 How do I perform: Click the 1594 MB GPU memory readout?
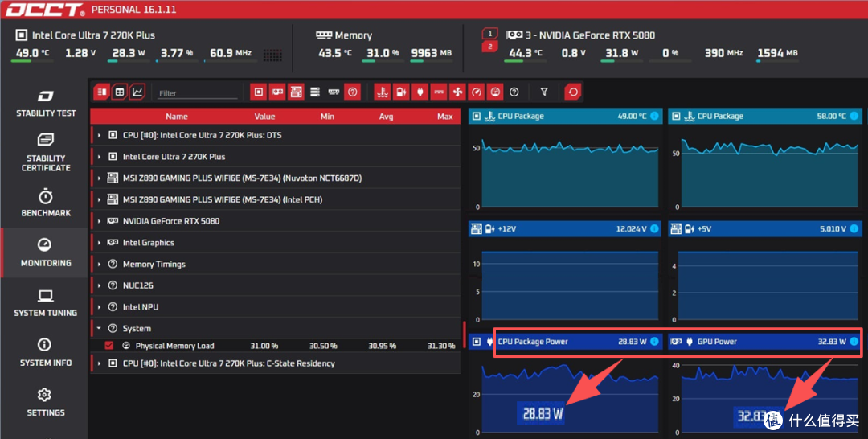(x=778, y=53)
